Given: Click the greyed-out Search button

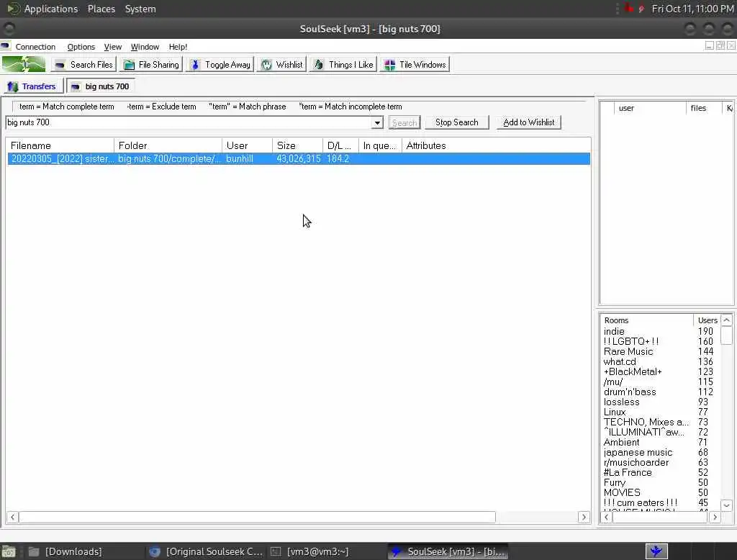Looking at the screenshot, I should 404,122.
